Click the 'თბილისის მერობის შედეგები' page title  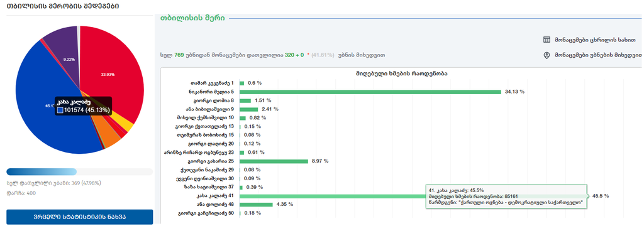[x=64, y=6]
